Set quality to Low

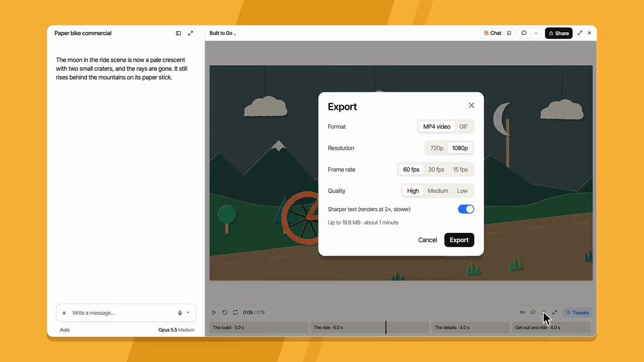462,191
